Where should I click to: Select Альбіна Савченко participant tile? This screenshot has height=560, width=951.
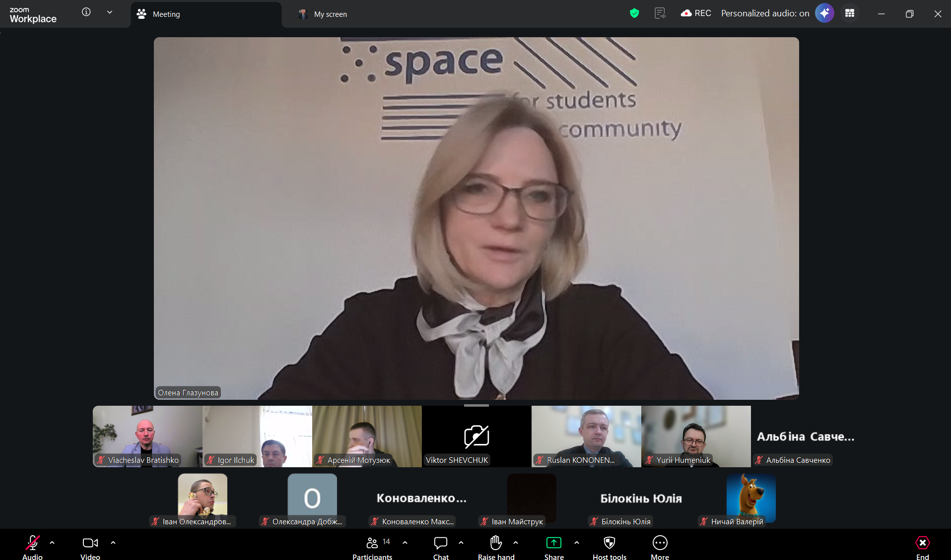click(806, 436)
